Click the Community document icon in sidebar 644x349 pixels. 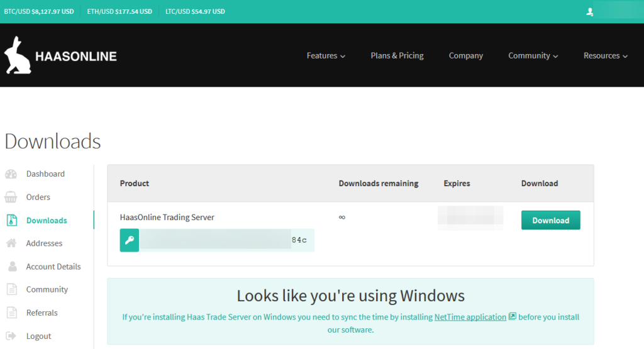click(12, 289)
